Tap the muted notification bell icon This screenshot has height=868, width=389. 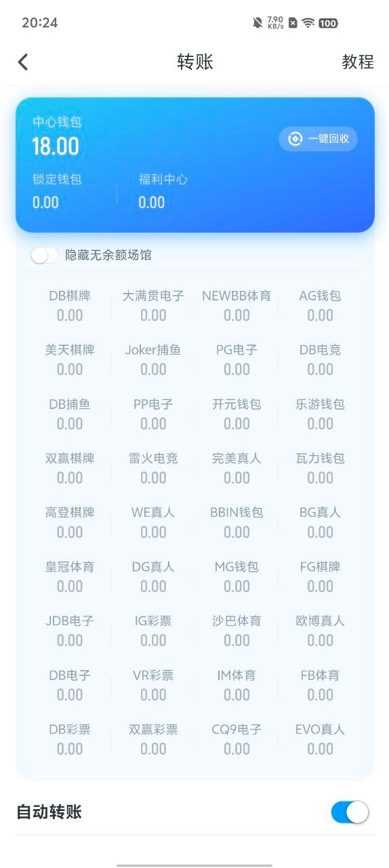pyautogui.click(x=258, y=22)
